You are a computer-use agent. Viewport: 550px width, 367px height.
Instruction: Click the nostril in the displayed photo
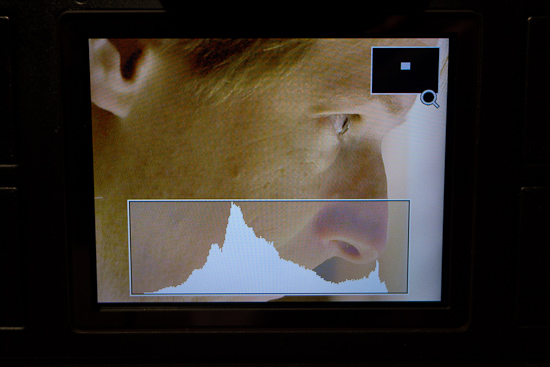coord(347,248)
